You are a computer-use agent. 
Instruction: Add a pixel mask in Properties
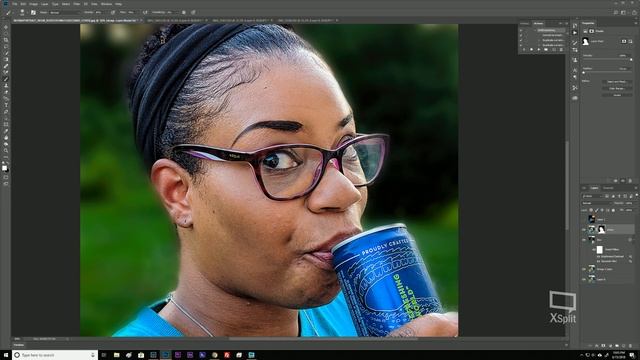(x=623, y=41)
